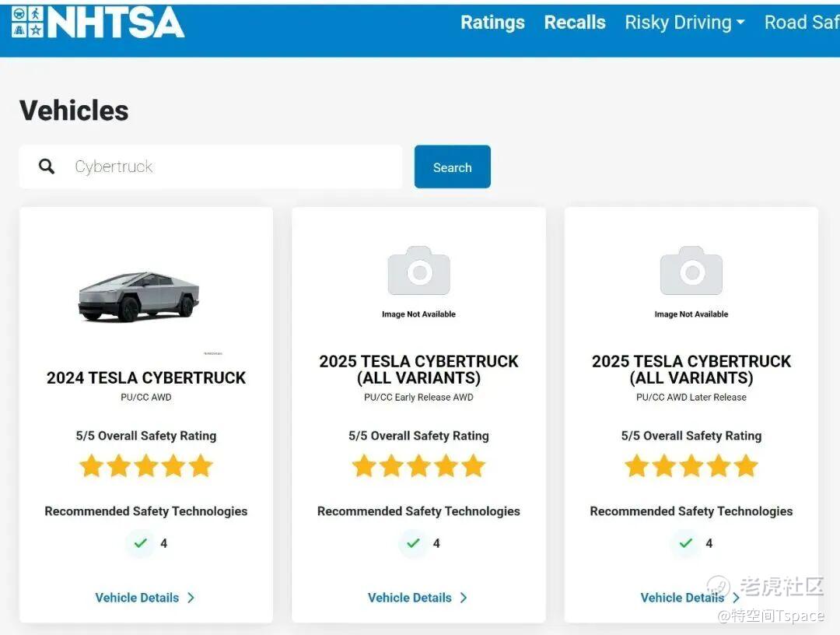Screen dimensions: 840x635
Task: Expand the Risky Driving dropdown menu
Action: (x=684, y=23)
